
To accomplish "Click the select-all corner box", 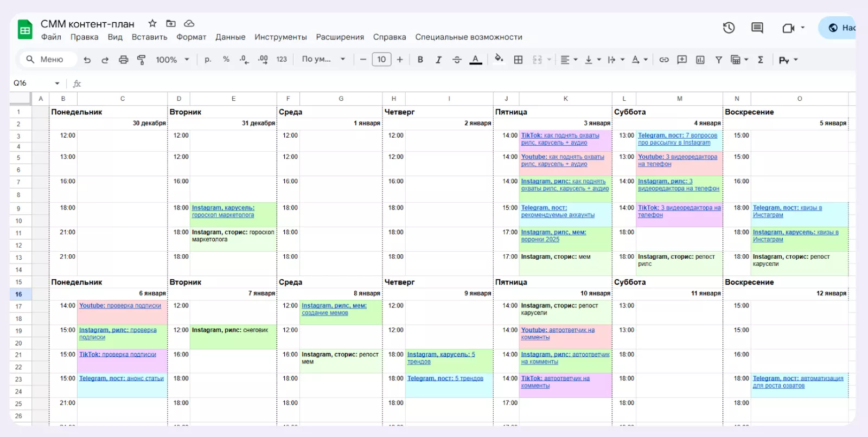I will coord(21,99).
